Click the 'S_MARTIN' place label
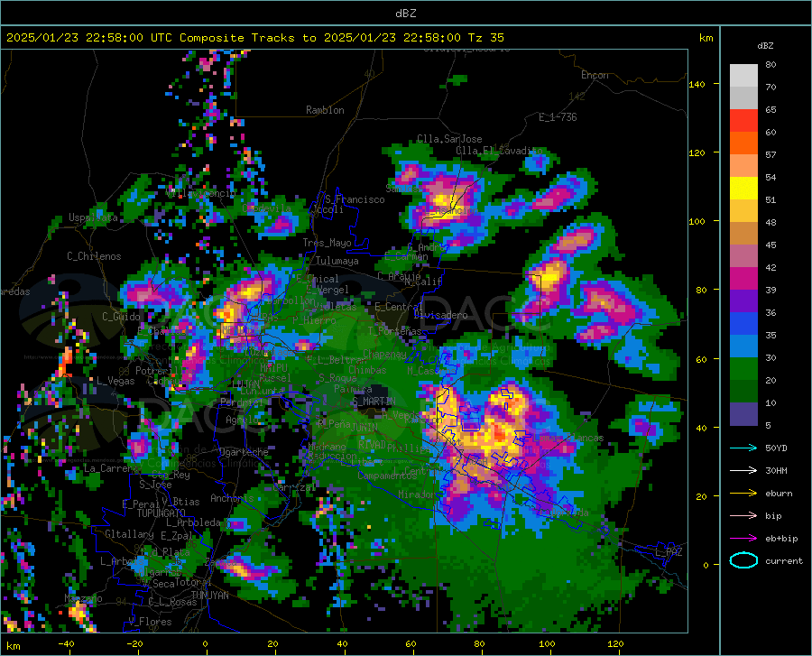The width and height of the screenshot is (812, 656). [374, 402]
